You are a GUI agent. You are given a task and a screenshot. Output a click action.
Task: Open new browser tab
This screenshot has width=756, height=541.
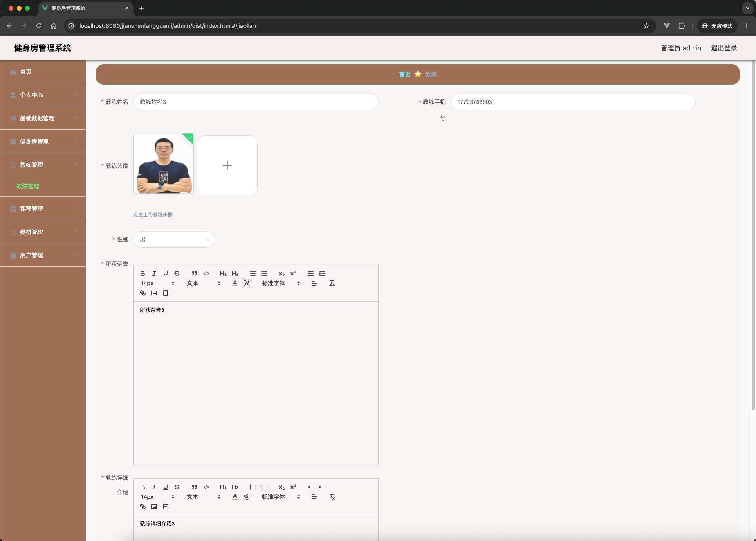[x=141, y=8]
